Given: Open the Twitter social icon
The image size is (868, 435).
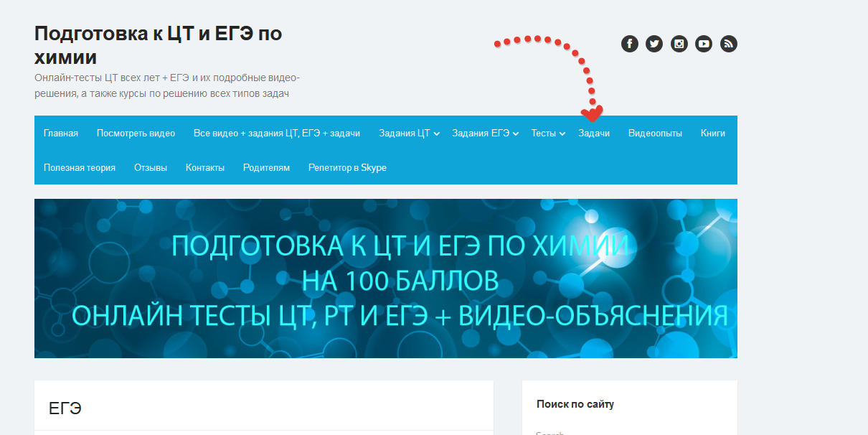Looking at the screenshot, I should coord(654,44).
